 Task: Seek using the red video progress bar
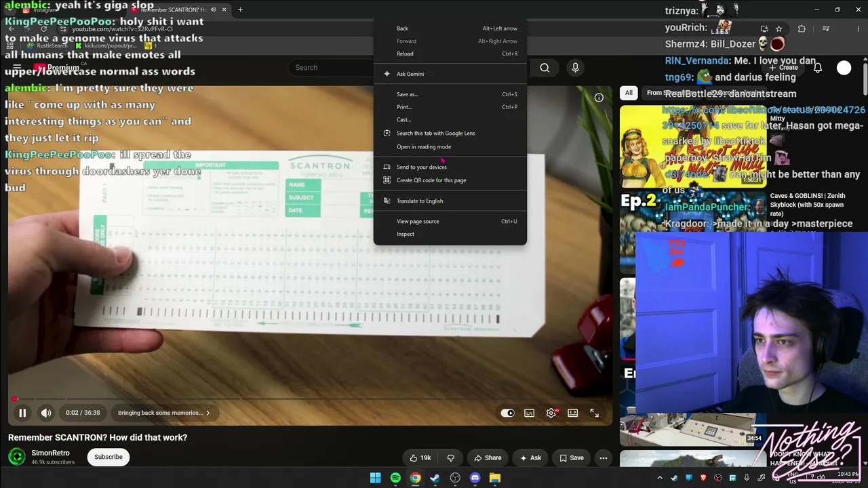(x=310, y=399)
